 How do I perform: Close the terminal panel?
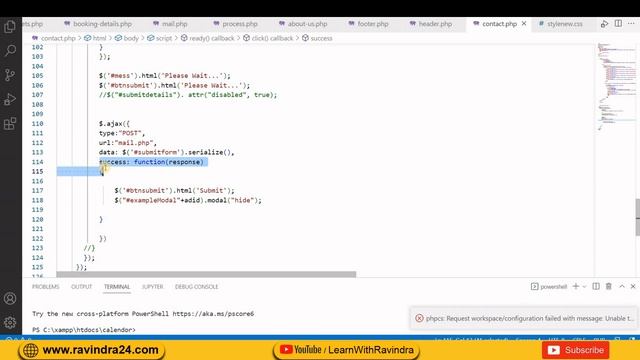[x=633, y=287]
